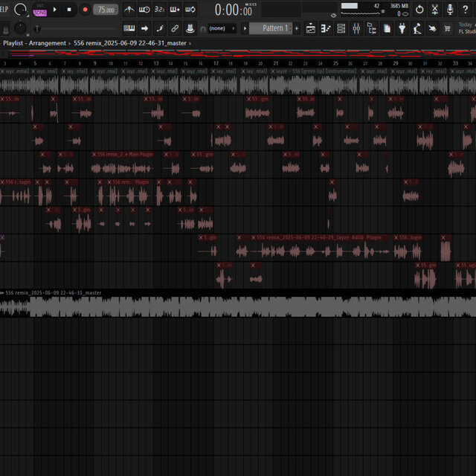
Task: Toggle PAT/SONG mode switch
Action: click(40, 10)
